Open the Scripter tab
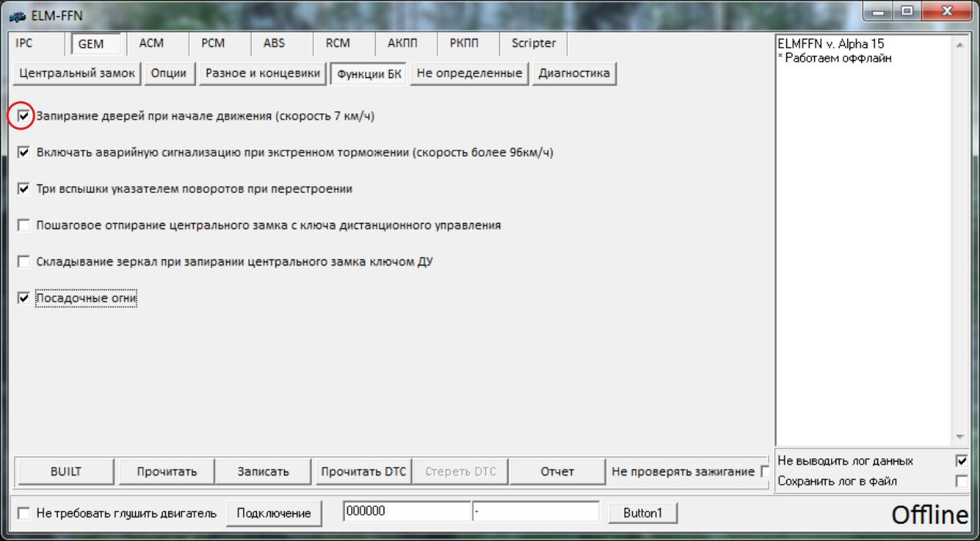 [x=533, y=43]
